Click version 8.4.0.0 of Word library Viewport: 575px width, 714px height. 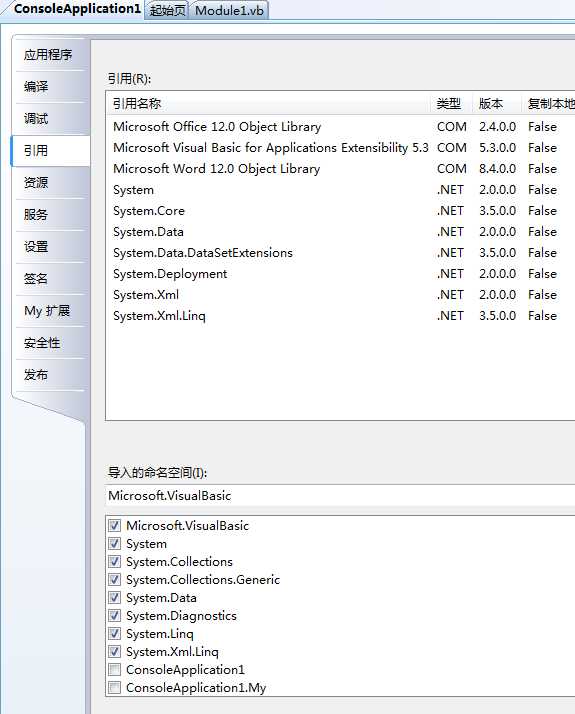[x=497, y=168]
